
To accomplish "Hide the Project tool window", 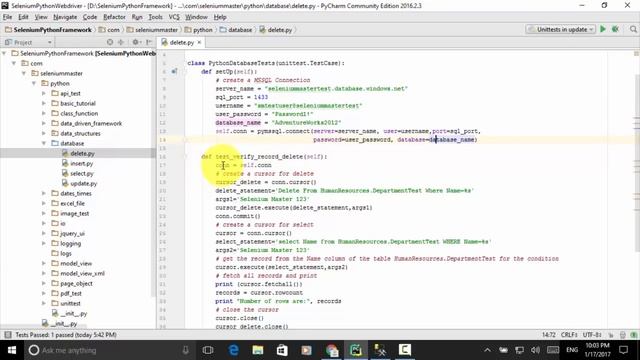I will [x=149, y=42].
